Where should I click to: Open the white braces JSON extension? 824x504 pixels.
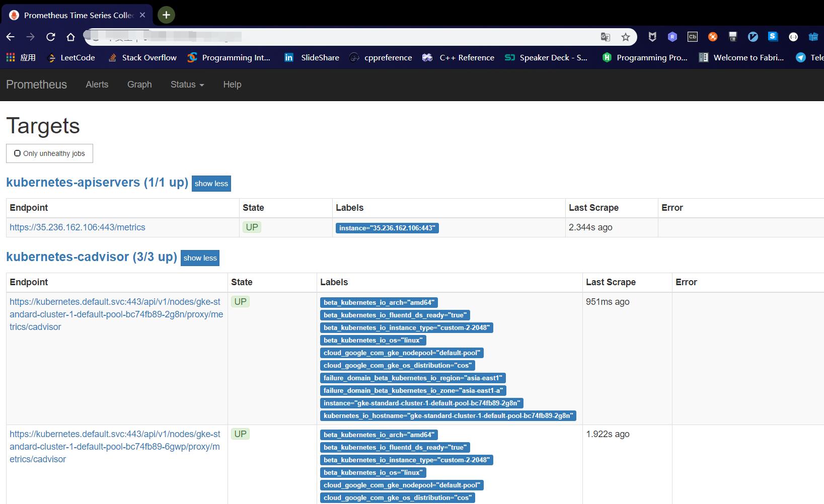pos(793,37)
